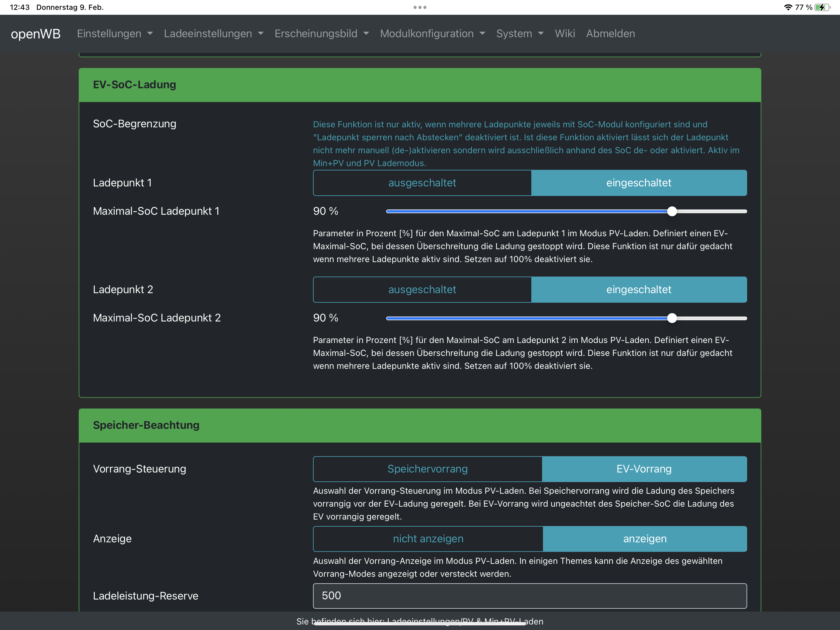Click Abmelden to log out

(x=610, y=34)
